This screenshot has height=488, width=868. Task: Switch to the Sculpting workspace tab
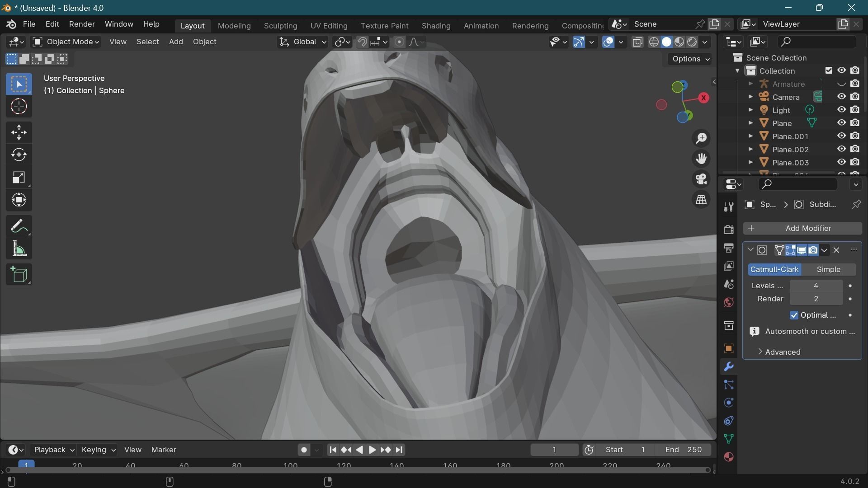pyautogui.click(x=280, y=26)
